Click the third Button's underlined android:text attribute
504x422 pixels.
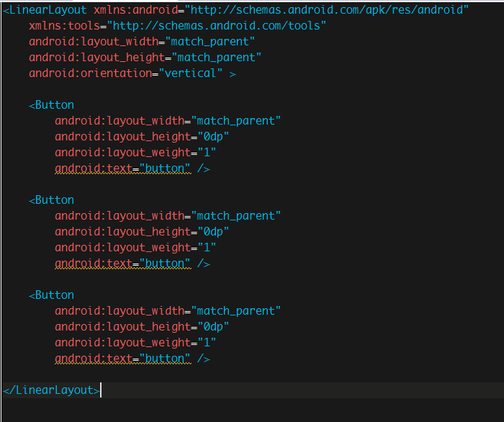click(94, 359)
